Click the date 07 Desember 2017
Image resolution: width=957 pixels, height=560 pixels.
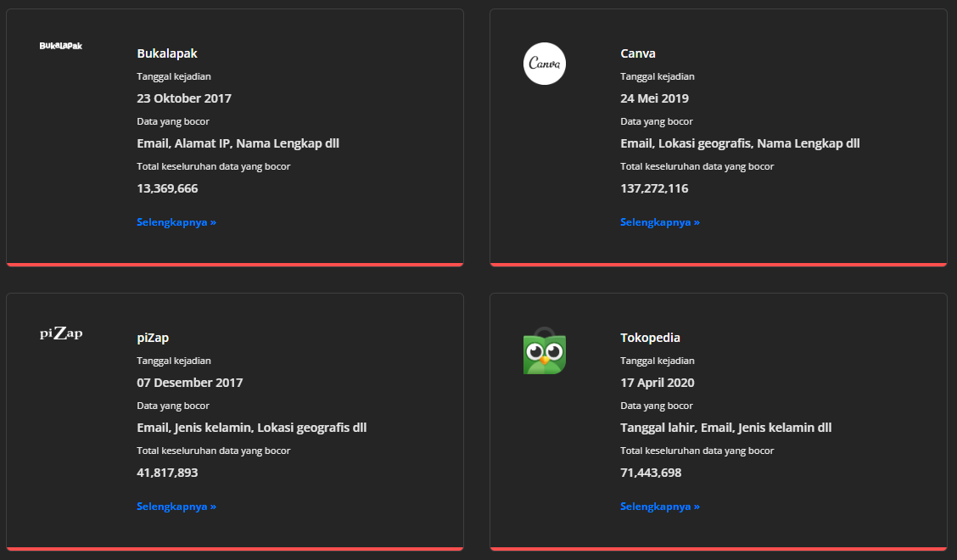point(190,383)
